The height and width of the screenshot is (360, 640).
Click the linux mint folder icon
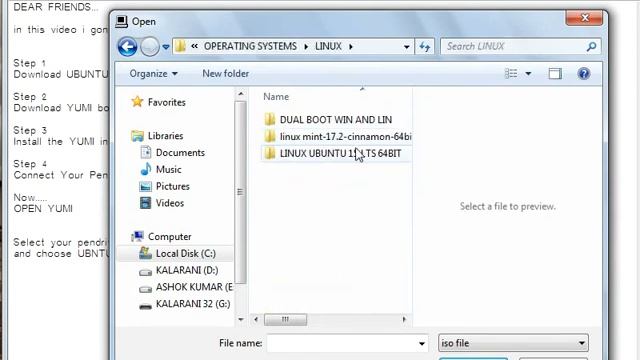(x=269, y=136)
